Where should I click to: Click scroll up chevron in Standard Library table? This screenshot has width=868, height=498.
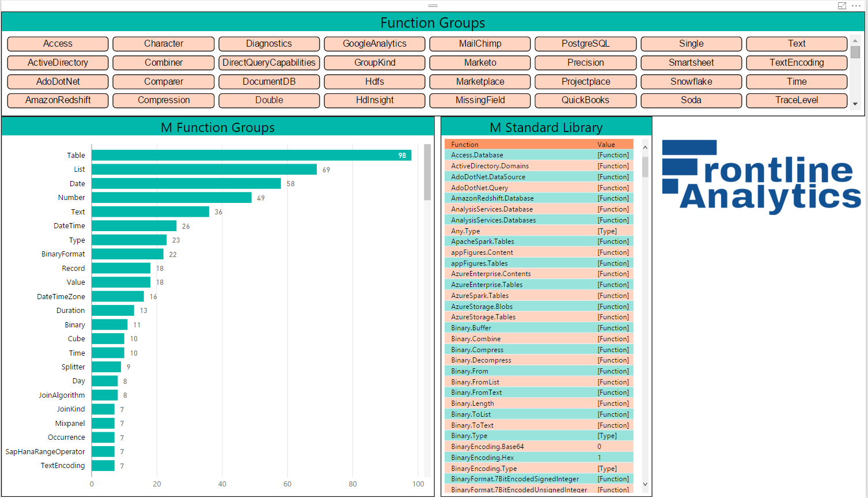(x=645, y=148)
